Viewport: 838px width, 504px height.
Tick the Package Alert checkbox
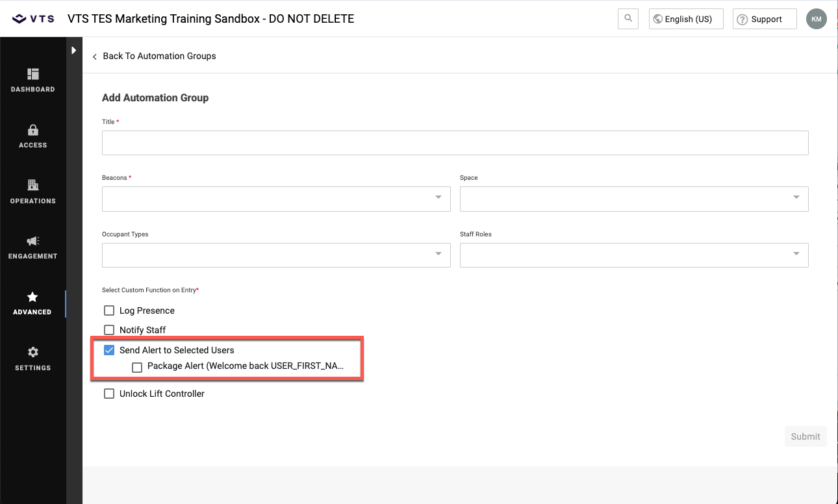137,368
